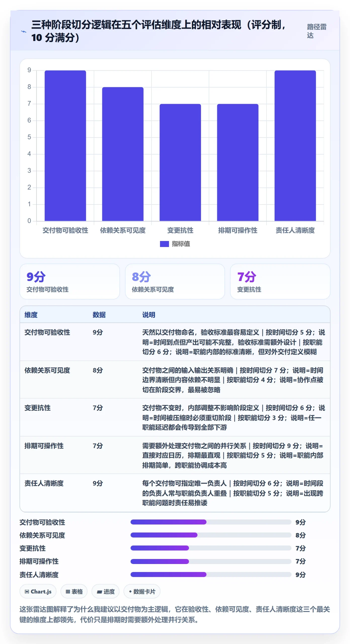
Task: Select table row cell 变更抗性
Action: coord(37,408)
